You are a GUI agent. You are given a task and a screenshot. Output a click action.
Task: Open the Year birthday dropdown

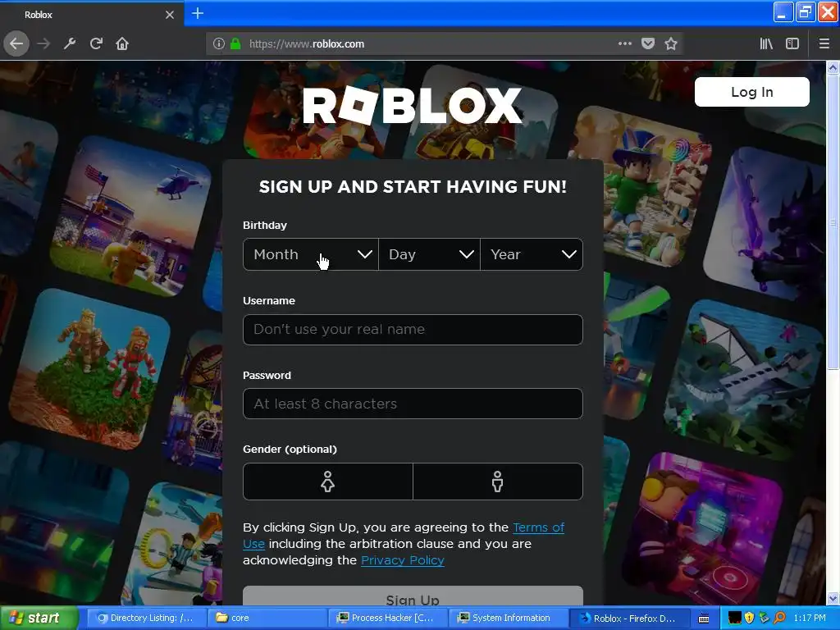coord(532,254)
